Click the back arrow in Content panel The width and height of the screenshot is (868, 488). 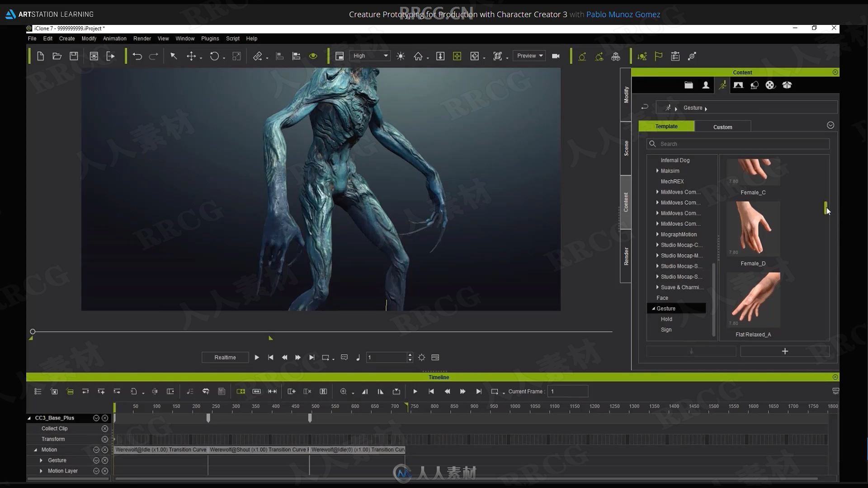tap(645, 107)
